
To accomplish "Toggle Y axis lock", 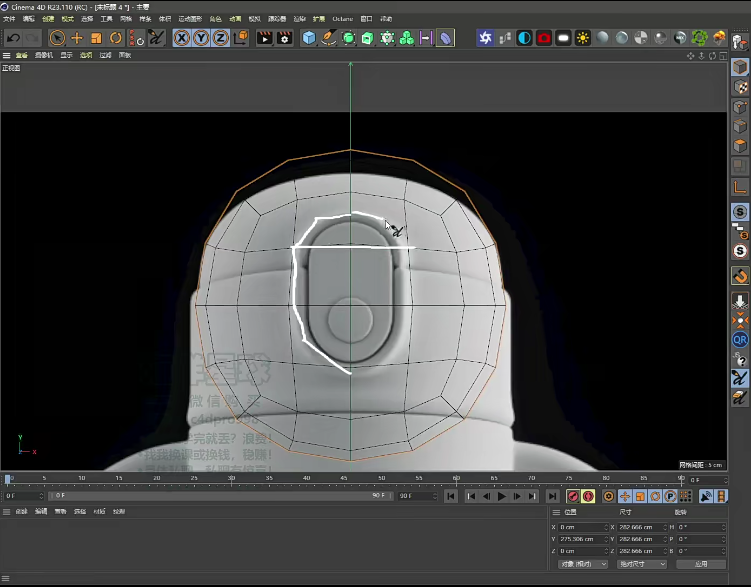I will click(x=201, y=38).
